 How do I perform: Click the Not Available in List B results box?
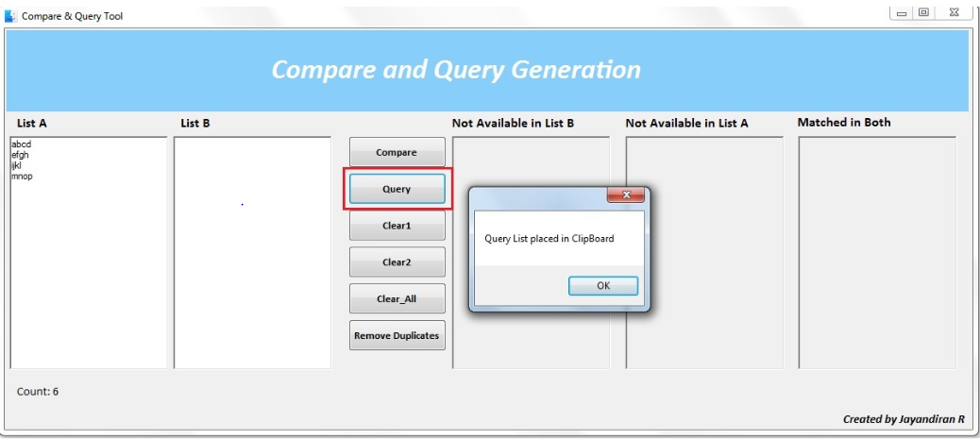[x=532, y=252]
